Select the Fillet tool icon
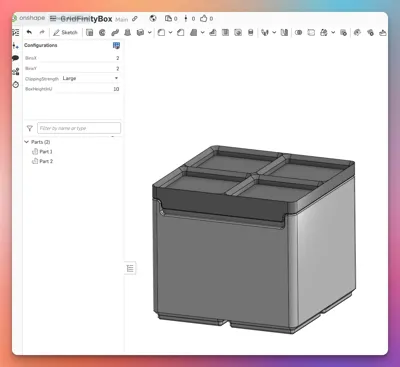The width and height of the screenshot is (400, 367). point(161,32)
